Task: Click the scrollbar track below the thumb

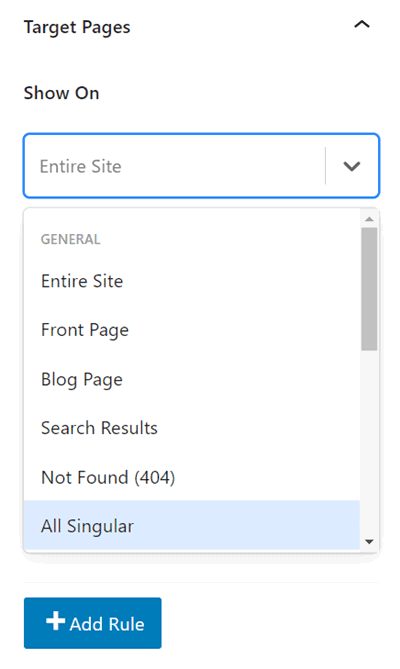Action: coord(369,443)
